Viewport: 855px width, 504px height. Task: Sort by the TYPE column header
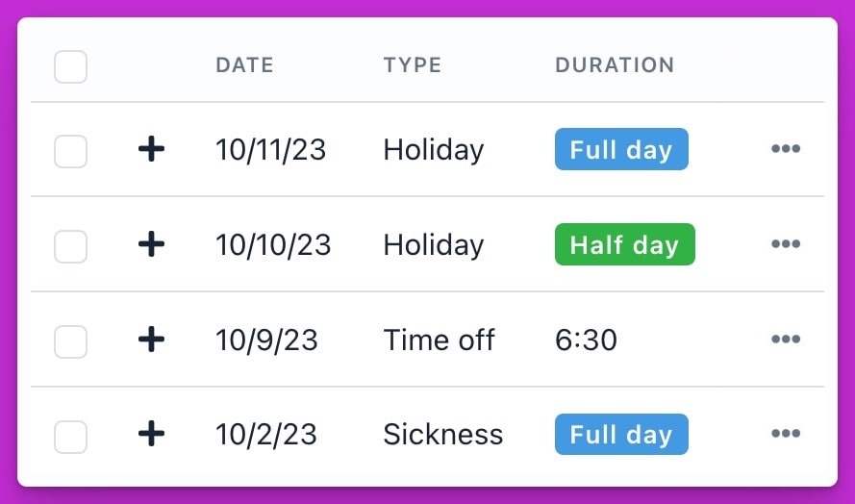click(x=413, y=64)
